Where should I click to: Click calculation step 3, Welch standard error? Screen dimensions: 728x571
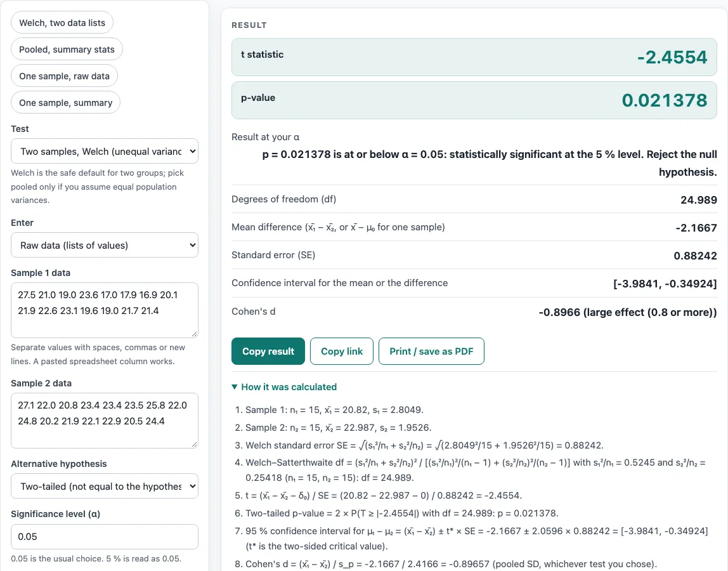(424, 445)
